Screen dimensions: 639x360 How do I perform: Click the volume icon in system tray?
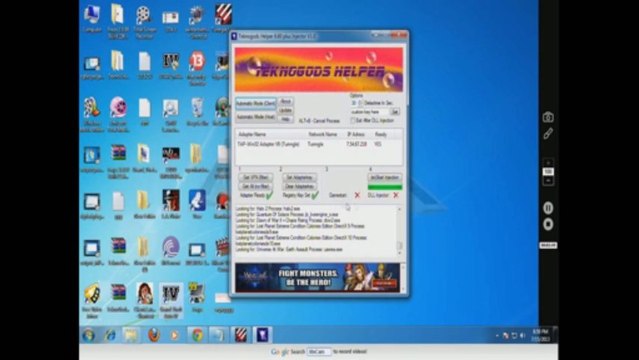coord(522,336)
